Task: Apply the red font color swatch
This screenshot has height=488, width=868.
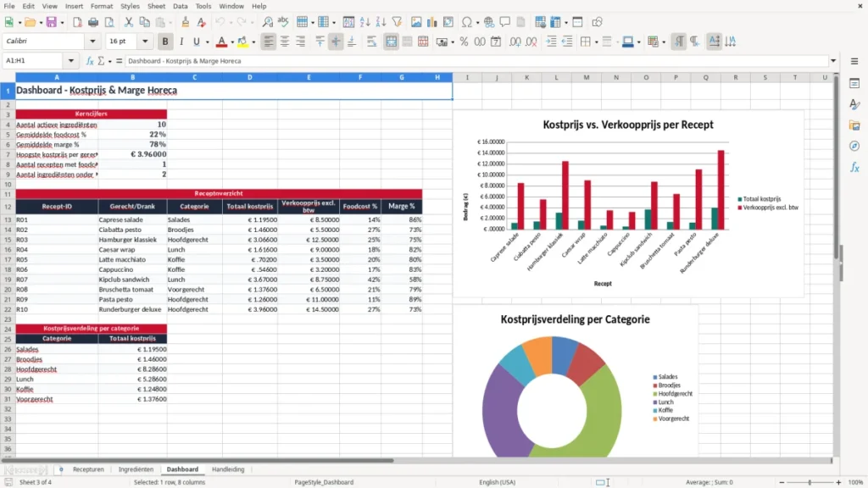Action: [x=221, y=42]
